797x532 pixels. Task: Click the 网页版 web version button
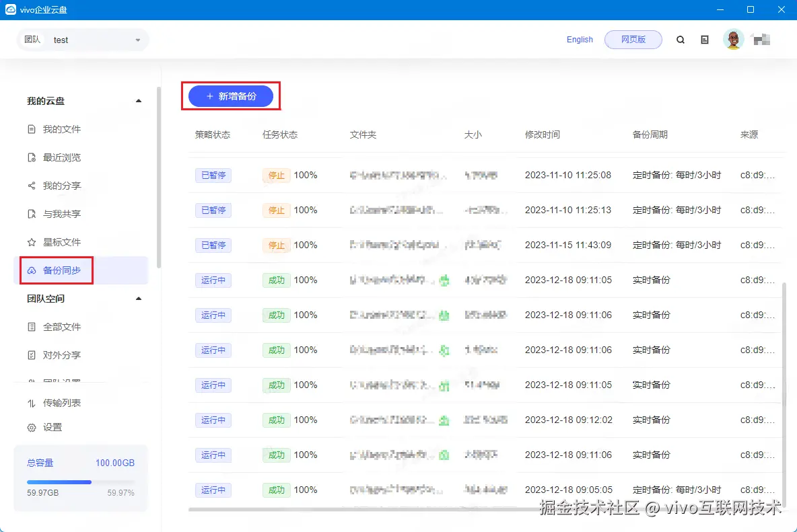click(x=633, y=39)
